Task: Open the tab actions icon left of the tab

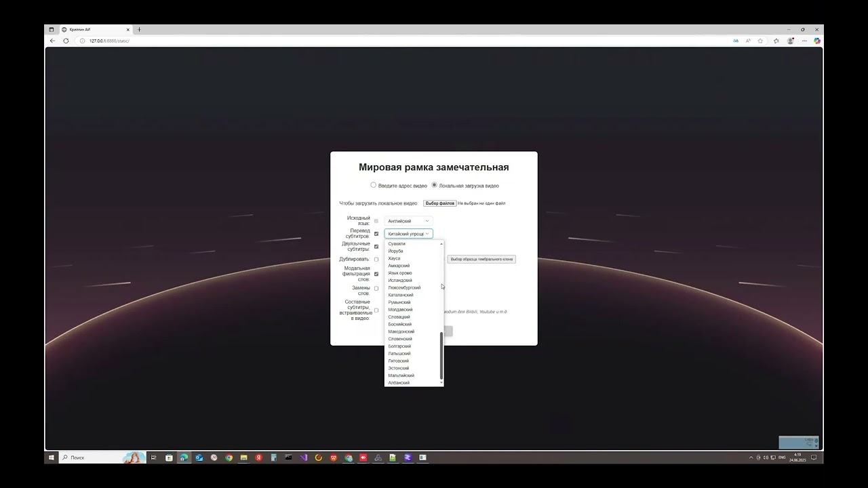Action: (52, 29)
